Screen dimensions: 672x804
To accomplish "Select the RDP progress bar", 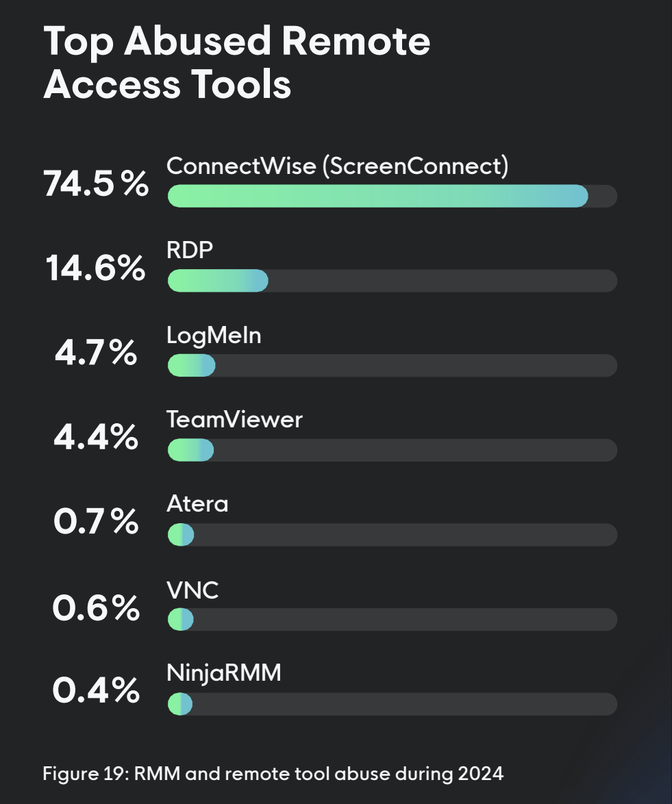I will point(392,281).
